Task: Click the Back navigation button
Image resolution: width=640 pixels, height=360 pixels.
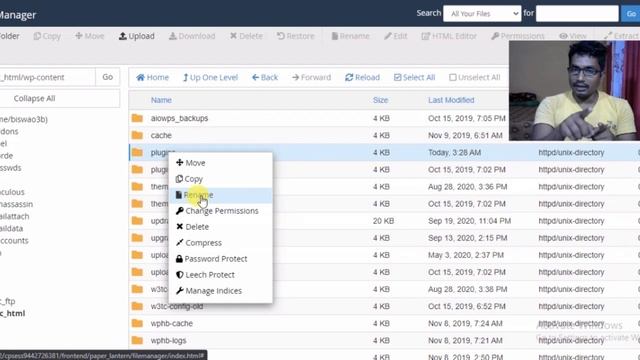Action: (x=265, y=77)
